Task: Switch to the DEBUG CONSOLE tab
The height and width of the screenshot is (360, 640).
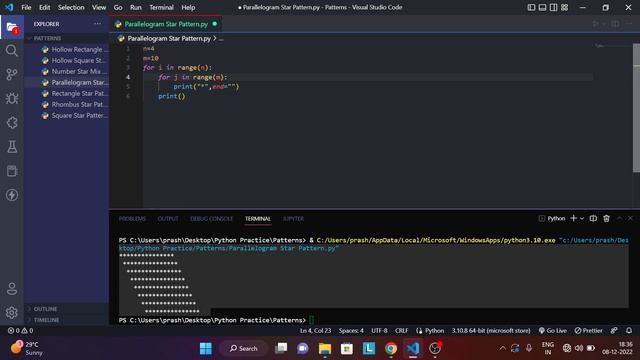Action: (x=211, y=219)
